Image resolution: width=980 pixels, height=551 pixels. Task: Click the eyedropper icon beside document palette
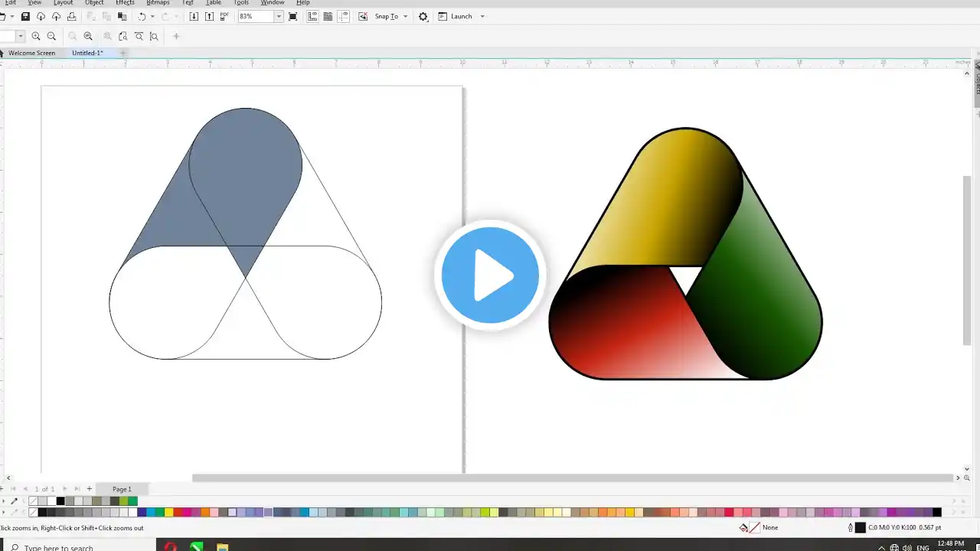pos(14,501)
